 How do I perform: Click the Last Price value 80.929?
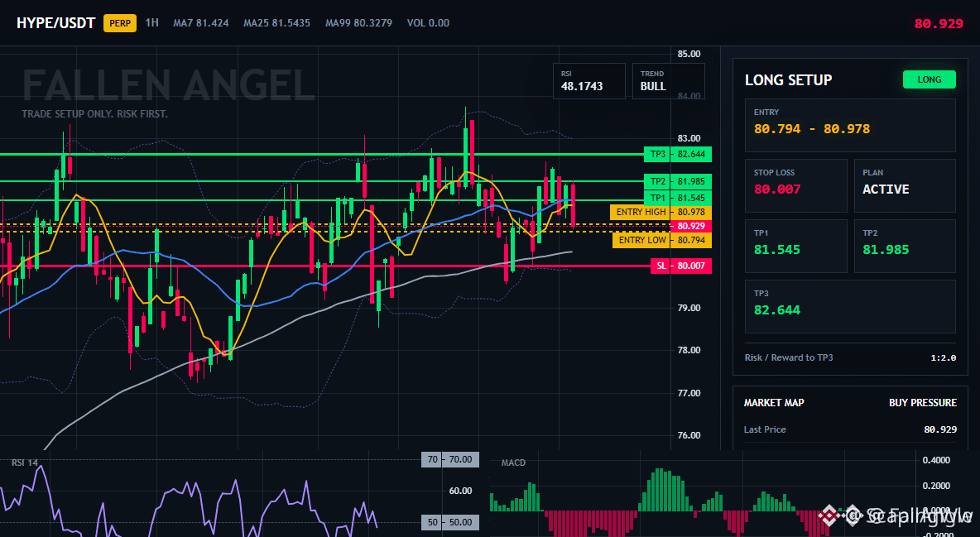[x=940, y=429]
